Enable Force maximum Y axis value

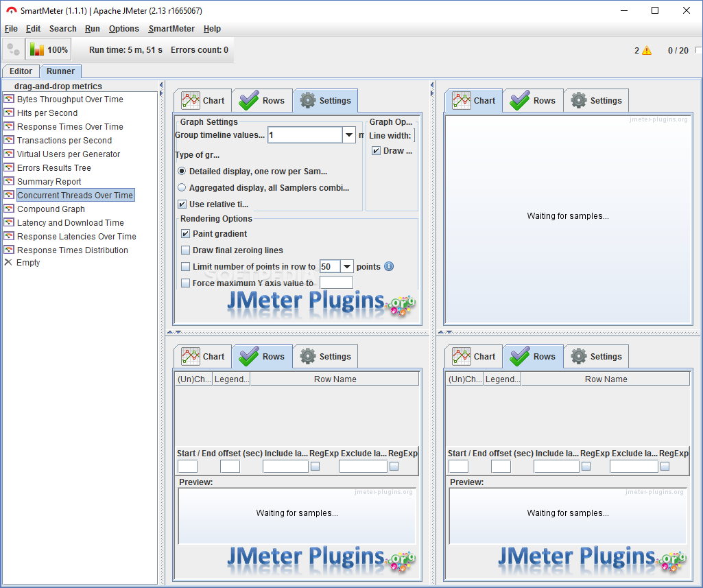[x=186, y=283]
